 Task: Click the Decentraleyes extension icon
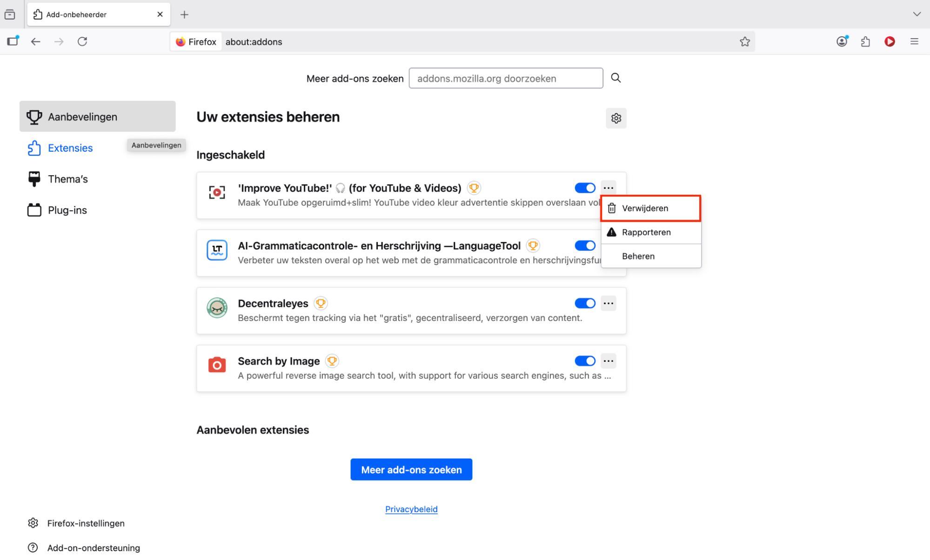[217, 307]
